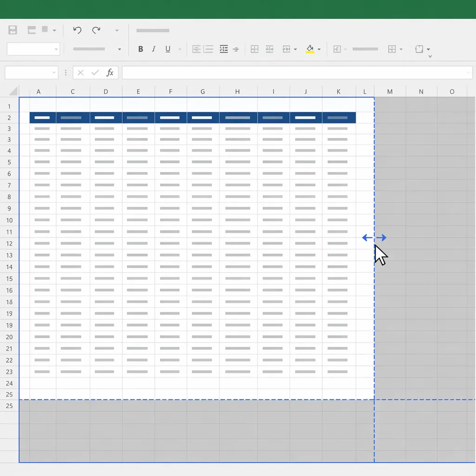Select column L header
The image size is (476, 476).
pyautogui.click(x=364, y=92)
